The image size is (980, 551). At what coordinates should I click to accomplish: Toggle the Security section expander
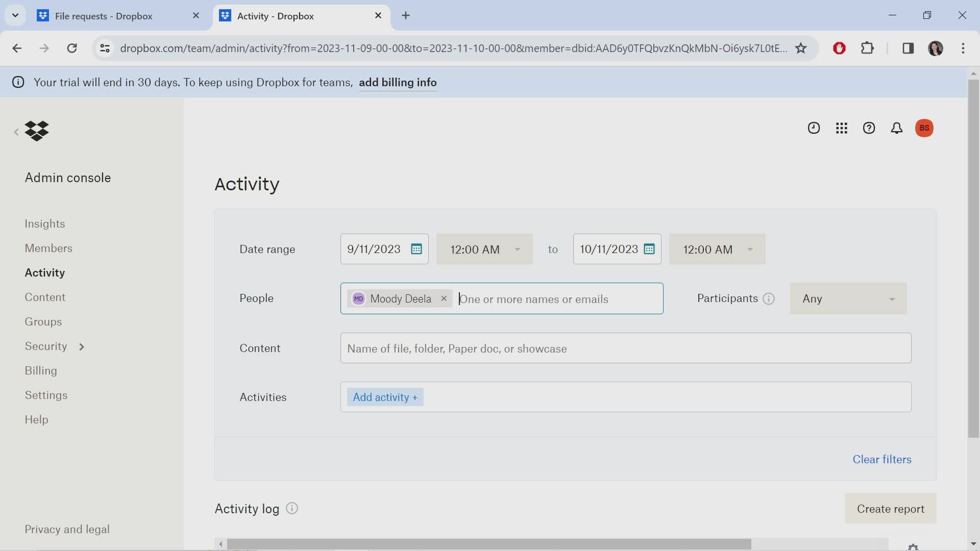tap(80, 346)
